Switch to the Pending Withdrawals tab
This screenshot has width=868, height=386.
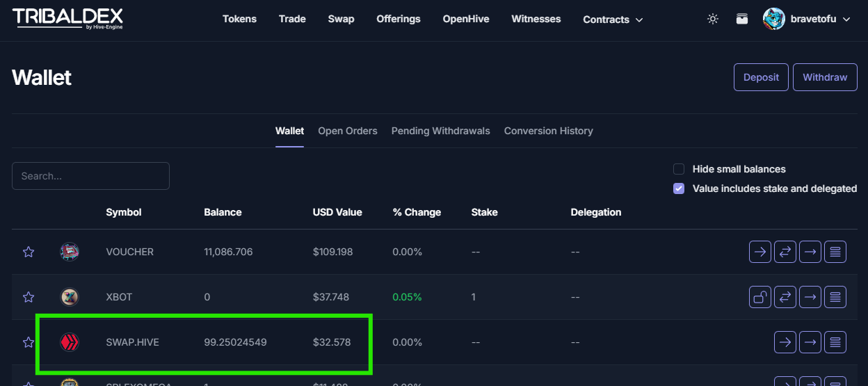coord(441,131)
